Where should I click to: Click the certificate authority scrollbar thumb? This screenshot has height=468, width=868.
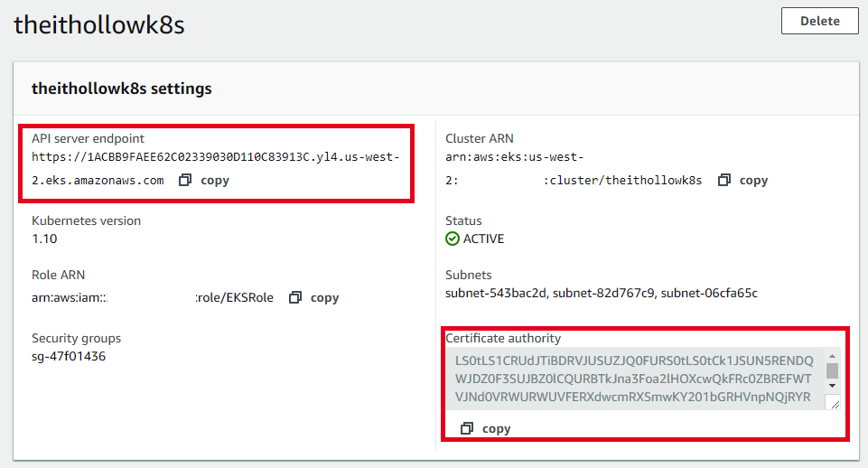coord(832,370)
